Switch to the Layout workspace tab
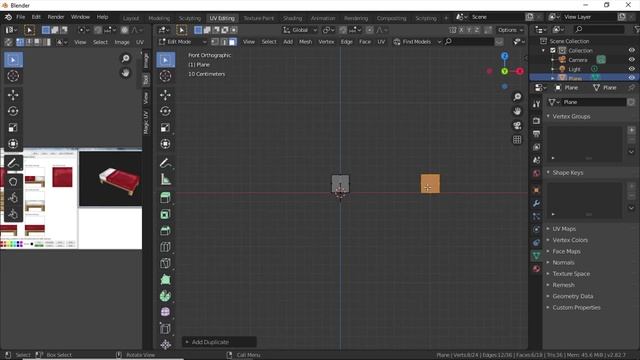 (x=131, y=18)
